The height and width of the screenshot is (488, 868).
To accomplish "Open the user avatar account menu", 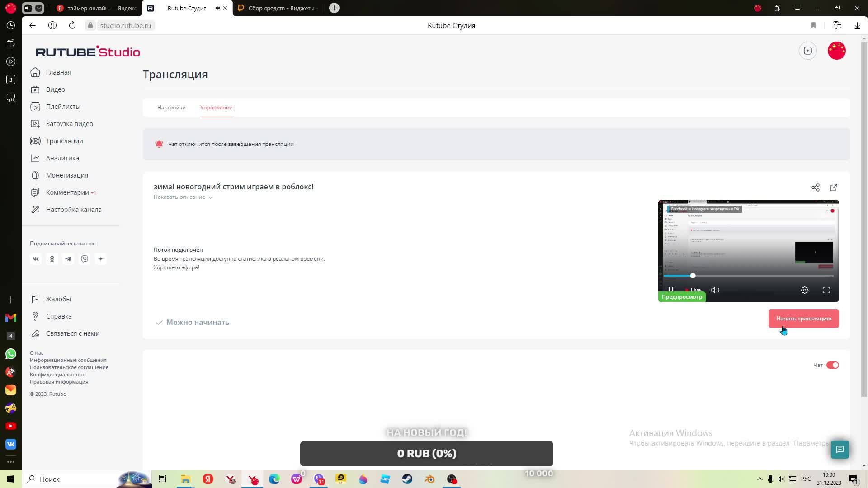I will click(x=836, y=51).
